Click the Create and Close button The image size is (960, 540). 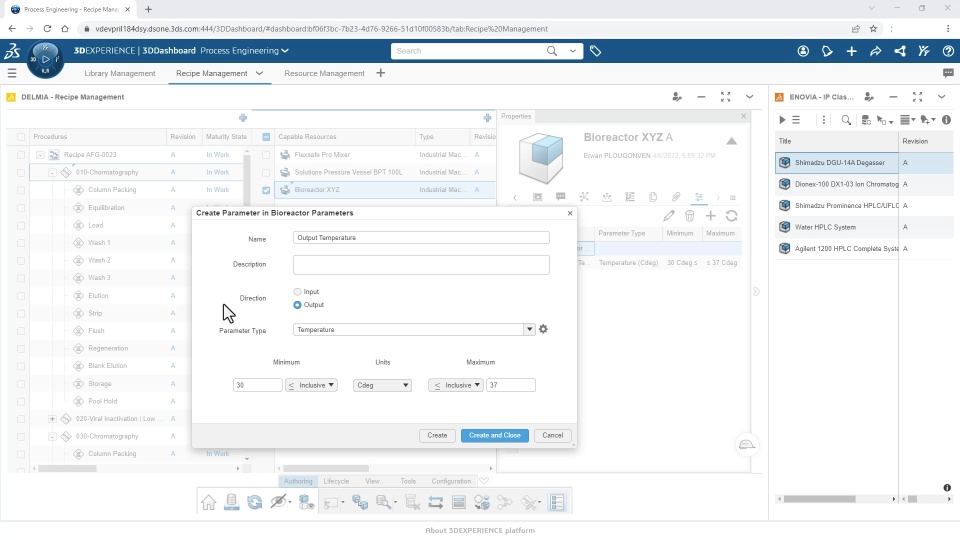pos(495,435)
